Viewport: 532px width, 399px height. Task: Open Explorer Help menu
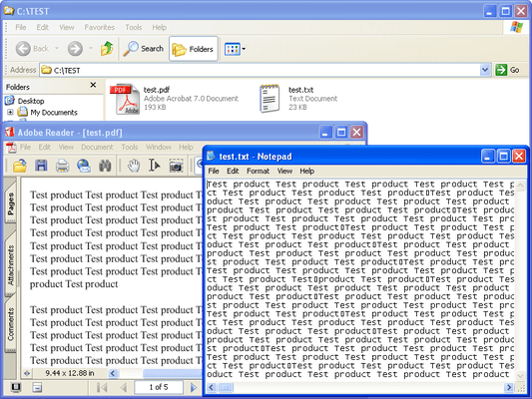159,27
